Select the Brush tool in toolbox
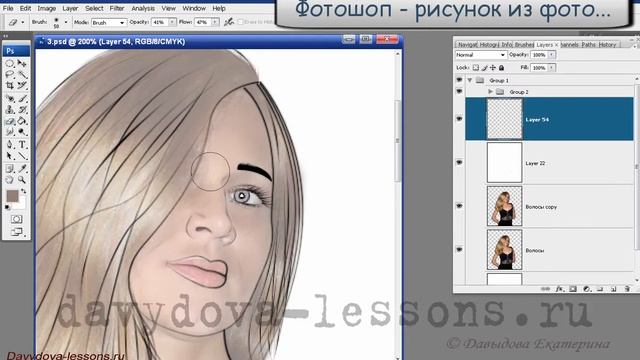Image resolution: width=640 pixels, height=360 pixels. click(x=22, y=99)
